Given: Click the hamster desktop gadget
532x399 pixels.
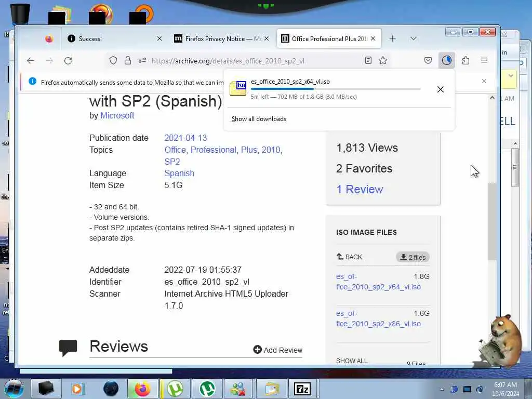Looking at the screenshot, I should click(x=500, y=341).
